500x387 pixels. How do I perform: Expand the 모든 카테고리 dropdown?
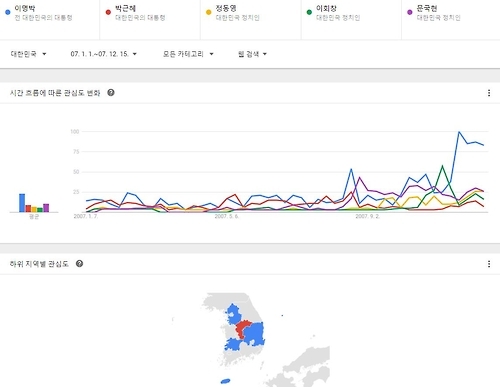tap(188, 54)
